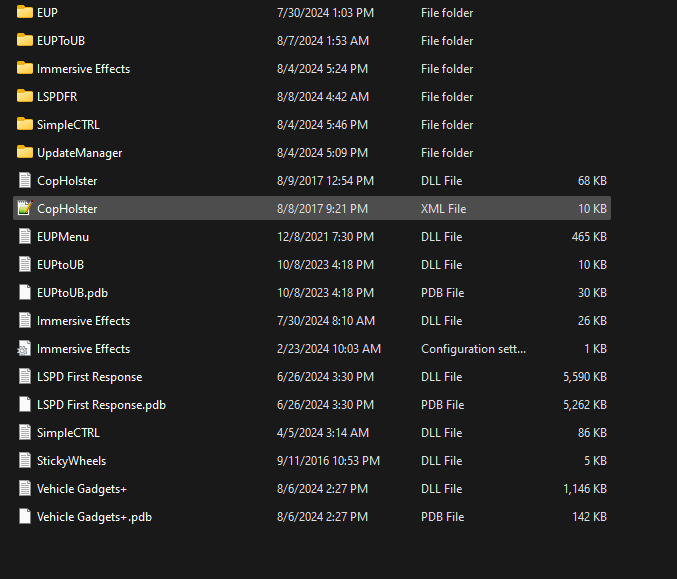Click the StickyWheels DLL file icon

[25, 461]
